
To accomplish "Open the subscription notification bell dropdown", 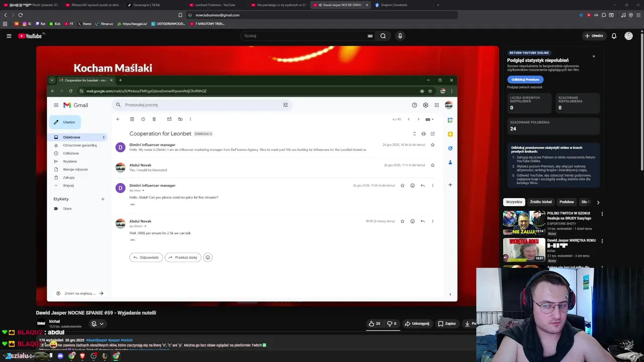I will [x=97, y=324].
